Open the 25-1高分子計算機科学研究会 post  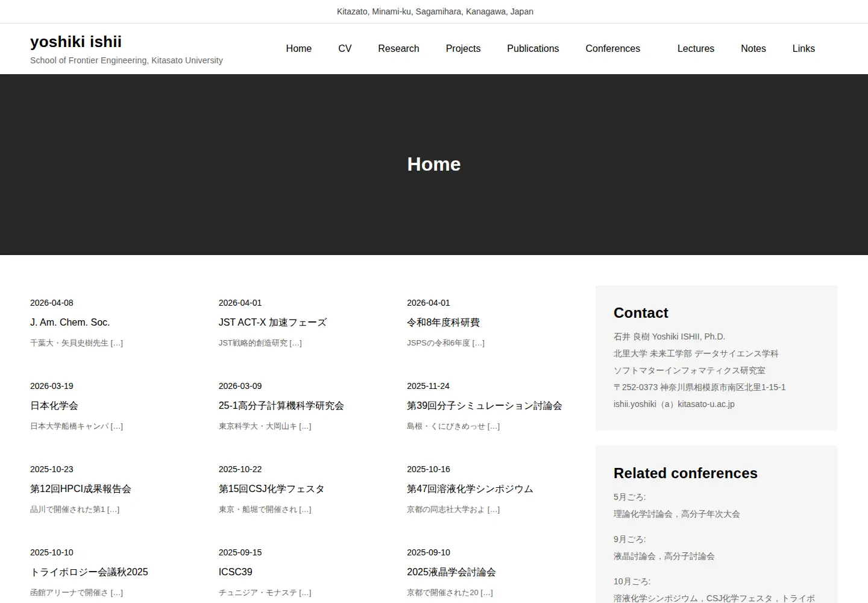pyautogui.click(x=281, y=406)
